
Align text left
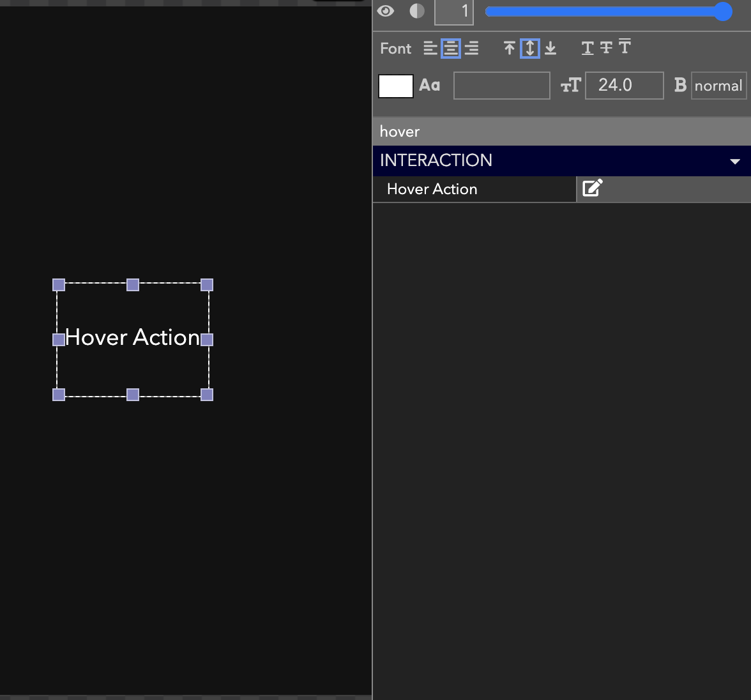(x=430, y=49)
